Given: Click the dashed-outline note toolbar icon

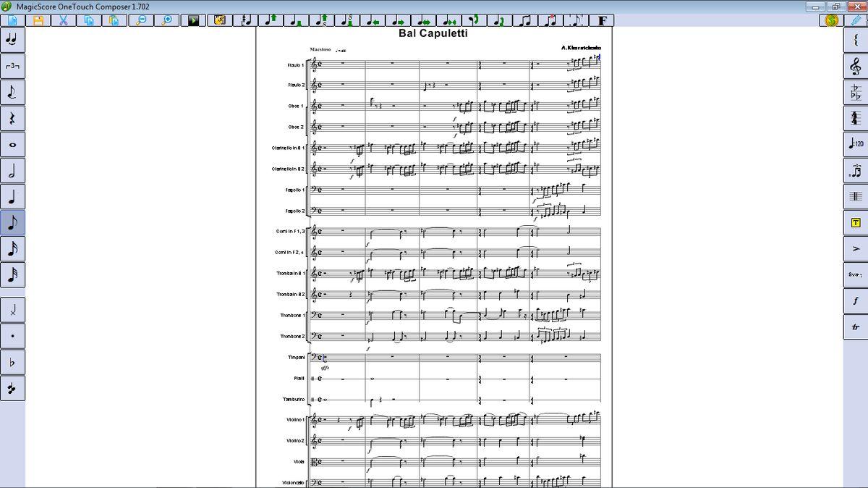Looking at the screenshot, I should (576, 20).
